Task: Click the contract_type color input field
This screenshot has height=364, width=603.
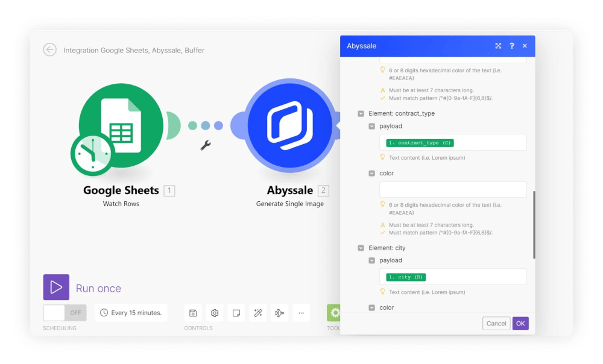Action: [453, 189]
